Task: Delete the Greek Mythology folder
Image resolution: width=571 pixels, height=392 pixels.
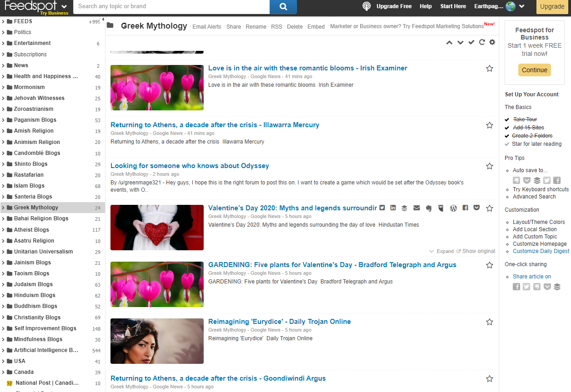Action: pyautogui.click(x=295, y=27)
